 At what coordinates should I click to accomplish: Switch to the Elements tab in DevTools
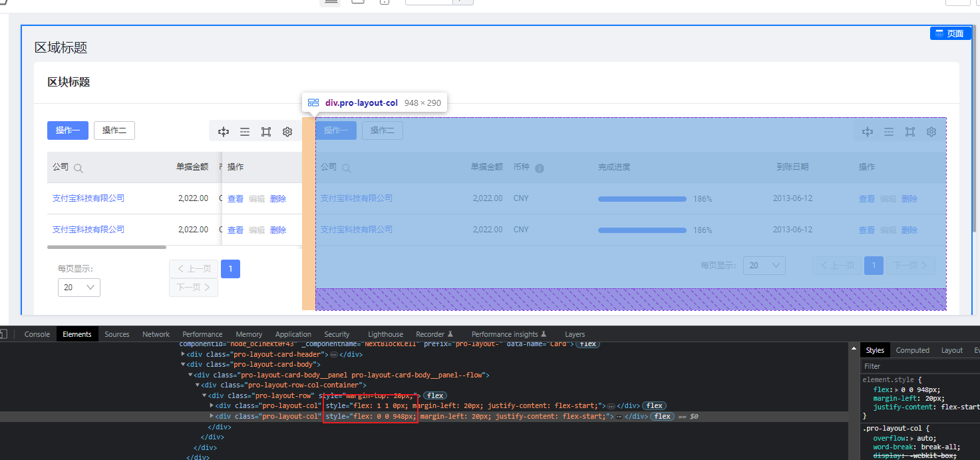coord(77,334)
